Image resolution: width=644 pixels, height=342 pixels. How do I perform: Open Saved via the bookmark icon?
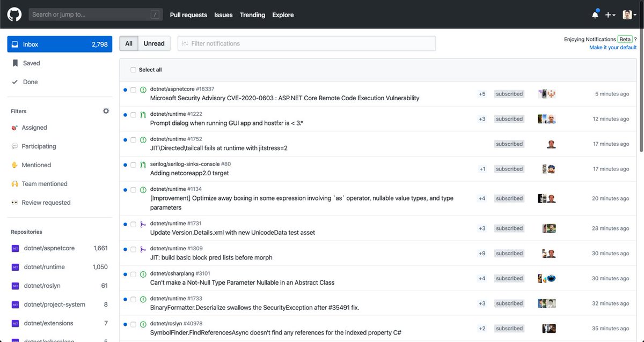[x=15, y=63]
